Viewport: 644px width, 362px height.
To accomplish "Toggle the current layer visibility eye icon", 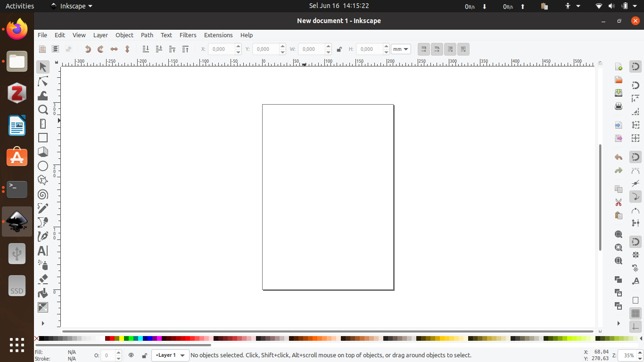I will coord(131,355).
